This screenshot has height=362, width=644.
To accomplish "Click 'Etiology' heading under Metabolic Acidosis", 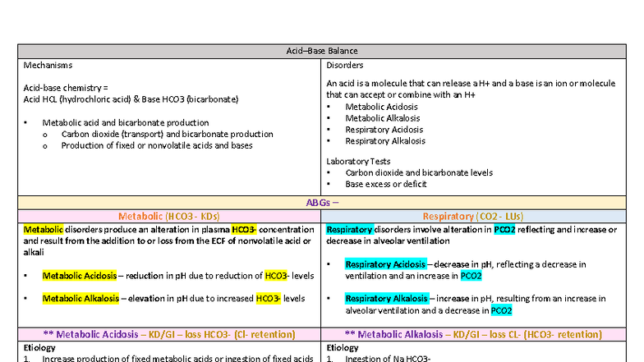I will pos(39,348).
